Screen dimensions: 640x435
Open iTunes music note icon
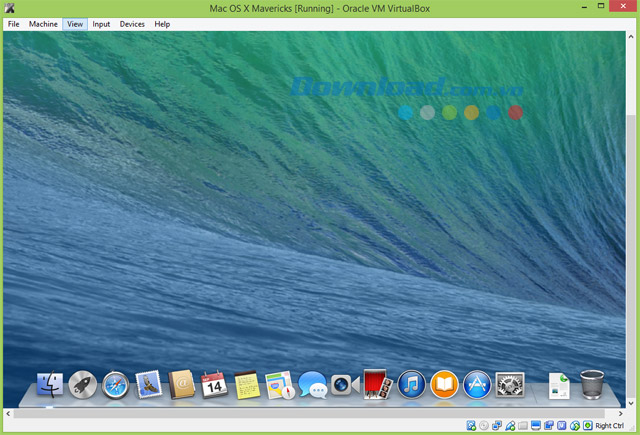pos(411,385)
